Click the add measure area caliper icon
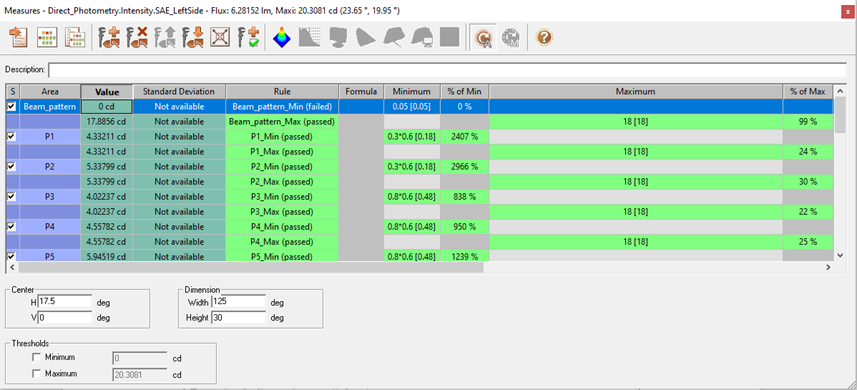The height and width of the screenshot is (390, 857). tap(109, 37)
